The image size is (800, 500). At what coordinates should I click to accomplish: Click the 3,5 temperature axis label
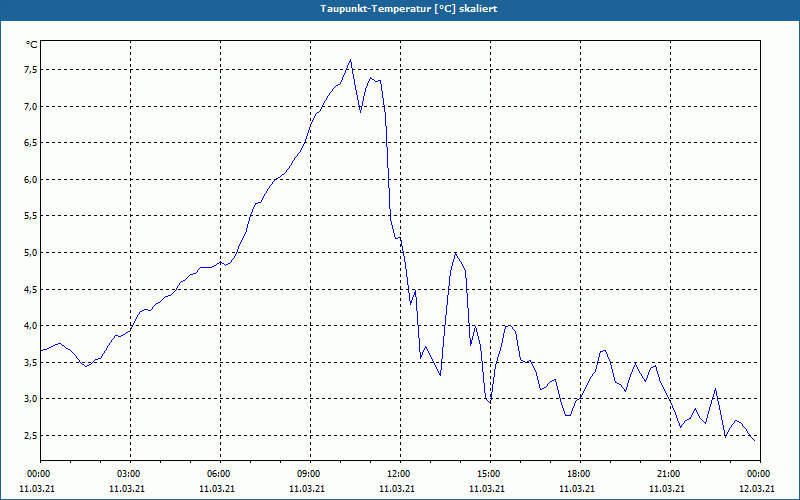pos(31,362)
